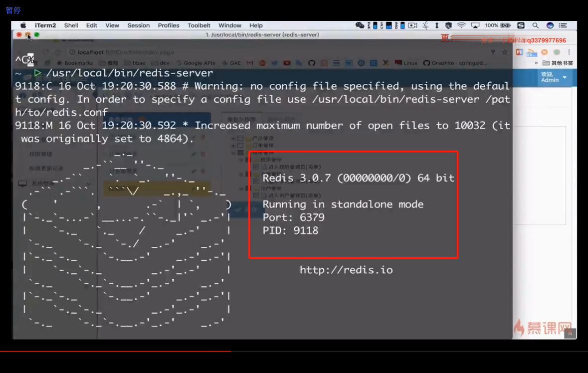Toggle the 进入权限管理页(菜单) checkbox

[256, 167]
